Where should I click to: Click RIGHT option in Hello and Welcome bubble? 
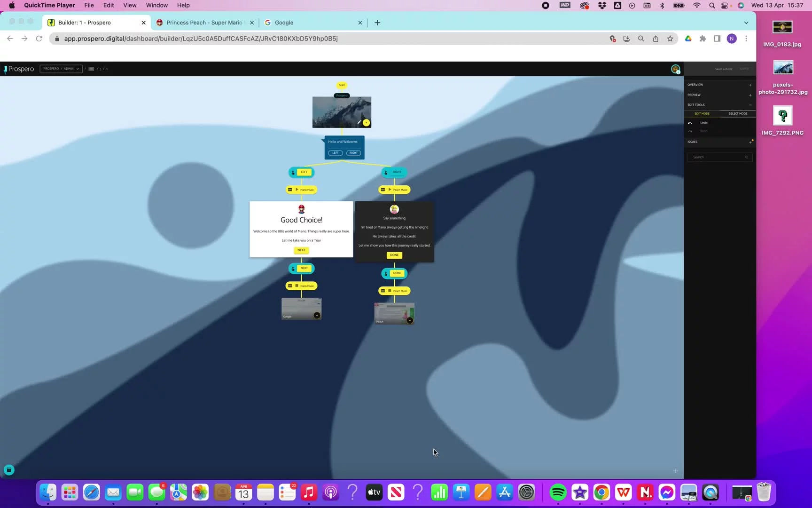pyautogui.click(x=353, y=153)
